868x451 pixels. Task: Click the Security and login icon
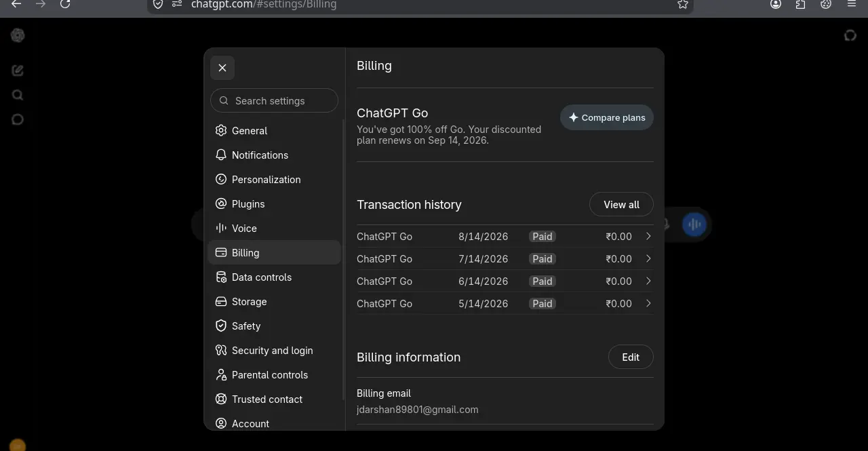(x=220, y=350)
